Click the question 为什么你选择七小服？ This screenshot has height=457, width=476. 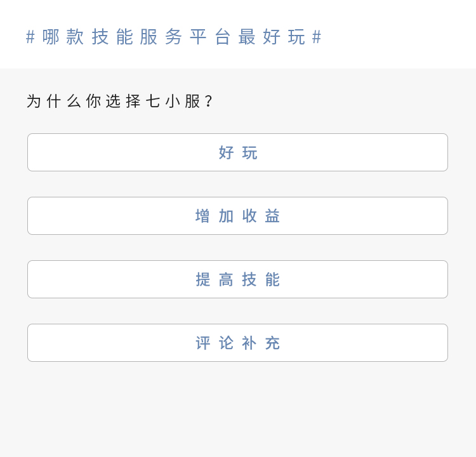(x=121, y=101)
